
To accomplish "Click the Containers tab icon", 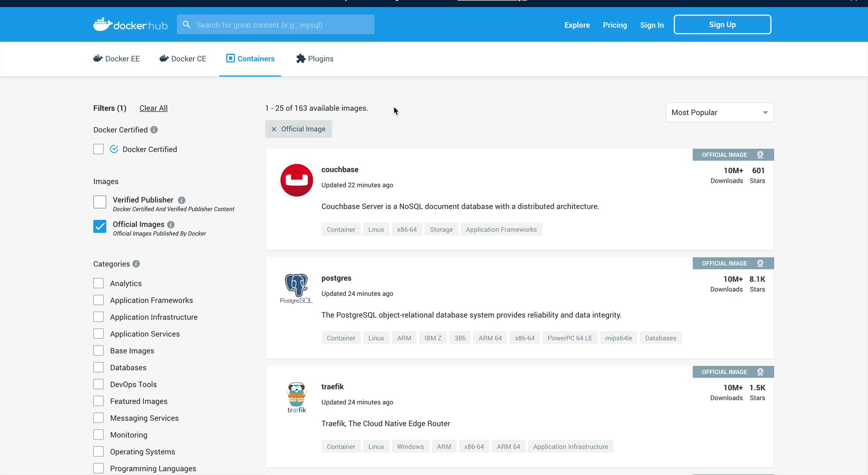I will pos(231,58).
